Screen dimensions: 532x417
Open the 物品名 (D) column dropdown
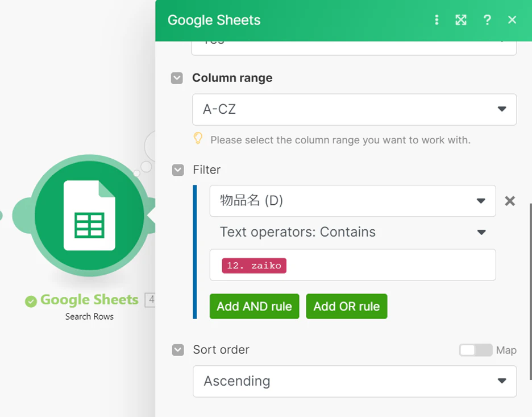(352, 201)
